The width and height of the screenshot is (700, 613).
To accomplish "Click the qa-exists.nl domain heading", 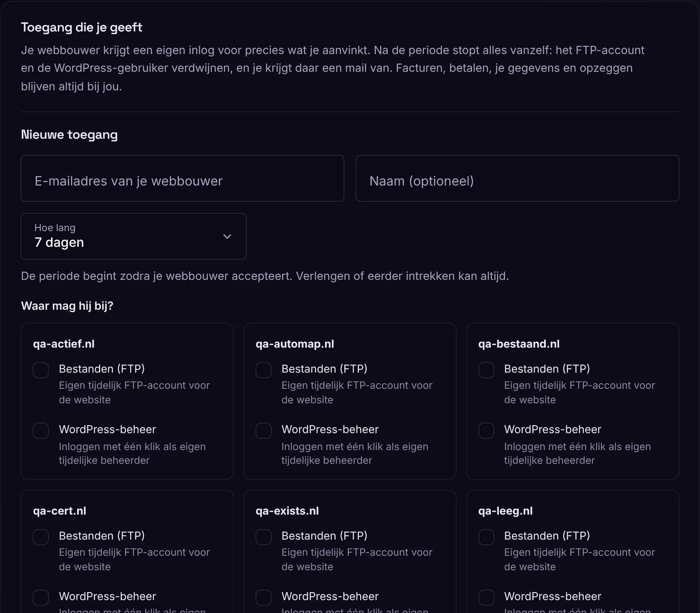I will pos(287,511).
